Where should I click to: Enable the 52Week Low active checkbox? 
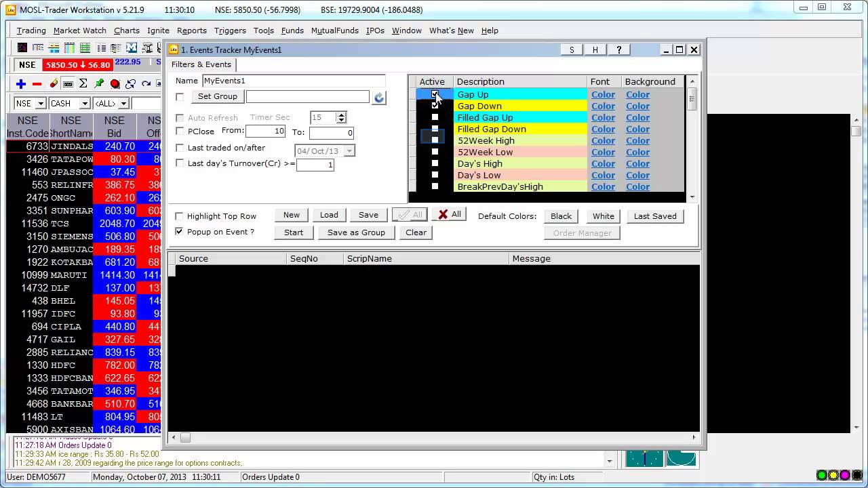(435, 152)
